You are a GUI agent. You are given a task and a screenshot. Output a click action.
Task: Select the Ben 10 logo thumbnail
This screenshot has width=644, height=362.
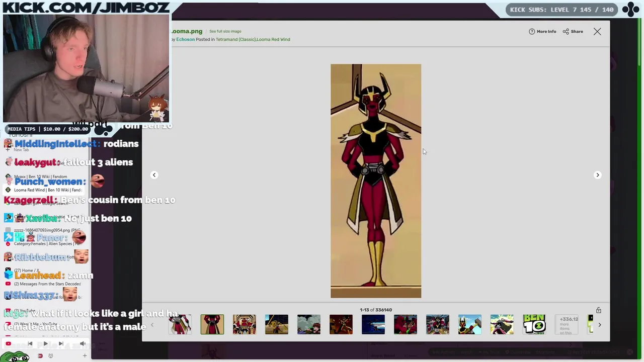534,324
